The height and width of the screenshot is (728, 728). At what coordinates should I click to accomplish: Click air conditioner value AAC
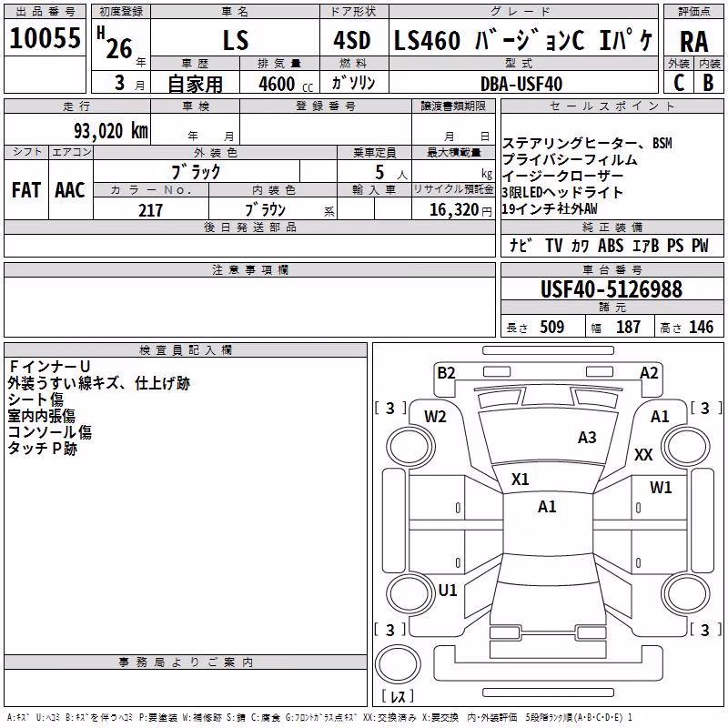pos(70,190)
